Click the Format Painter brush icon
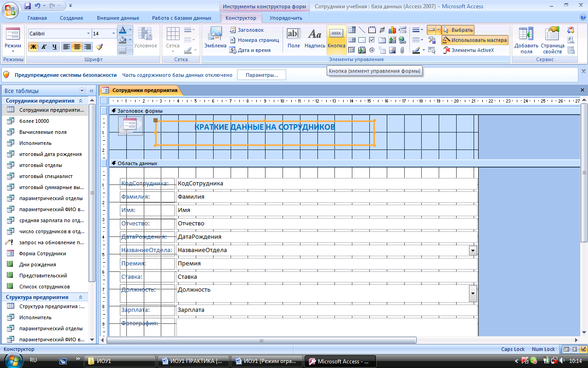This screenshot has width=588, height=368. click(x=99, y=46)
